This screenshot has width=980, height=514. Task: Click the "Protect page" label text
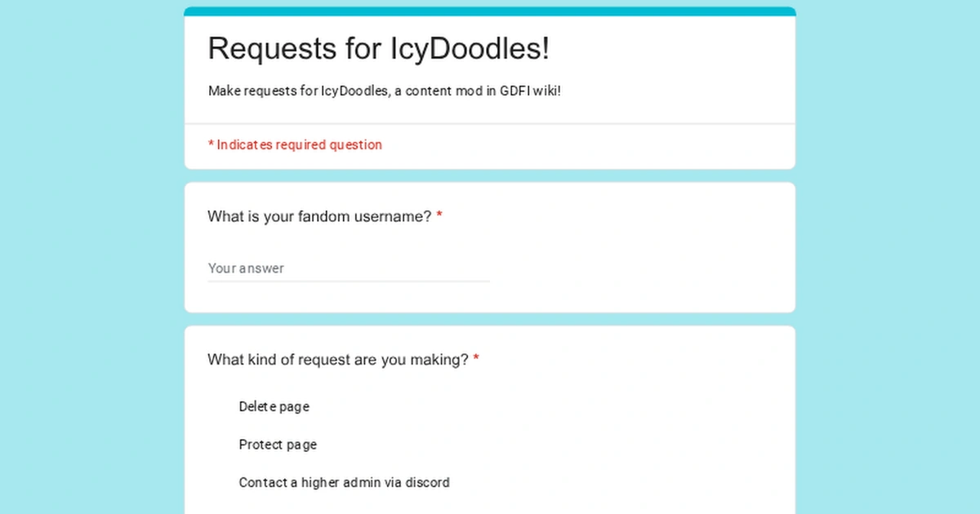pos(278,445)
